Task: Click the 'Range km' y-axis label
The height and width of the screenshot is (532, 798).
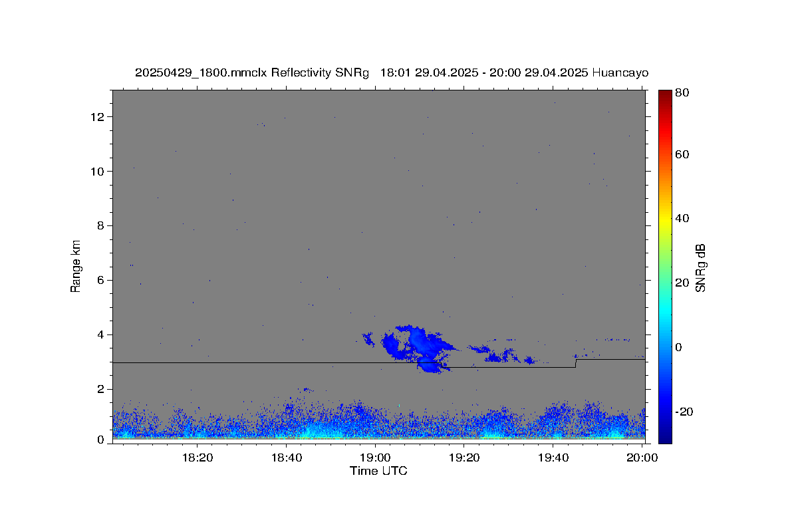Action: (x=76, y=267)
